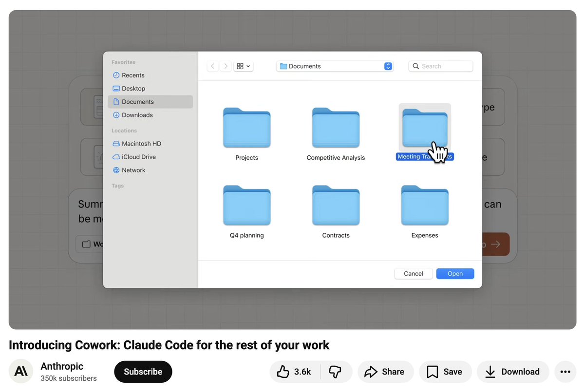Viewport: 584px width, 392px height.
Task: Select Macintosh HD label under Locations
Action: pyautogui.click(x=142, y=144)
